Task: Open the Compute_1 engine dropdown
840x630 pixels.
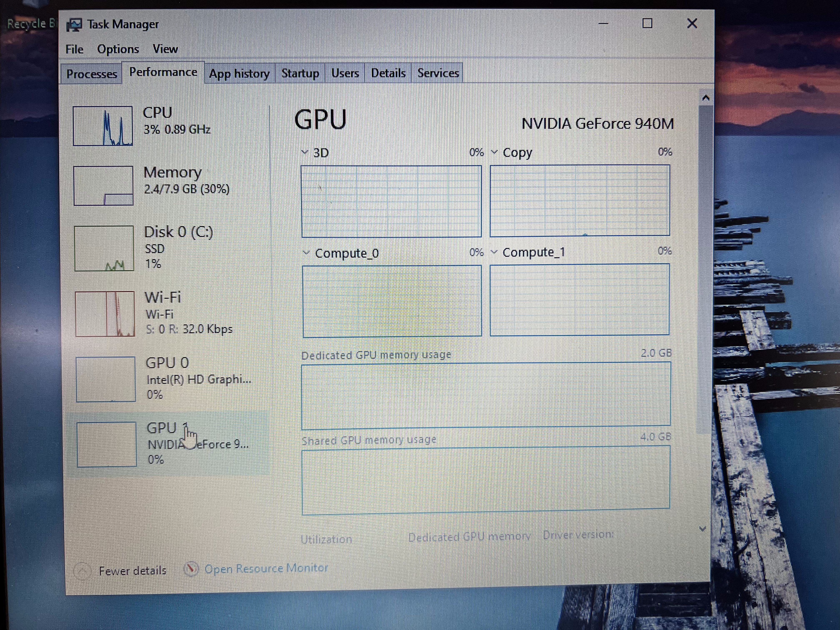Action: pyautogui.click(x=494, y=252)
